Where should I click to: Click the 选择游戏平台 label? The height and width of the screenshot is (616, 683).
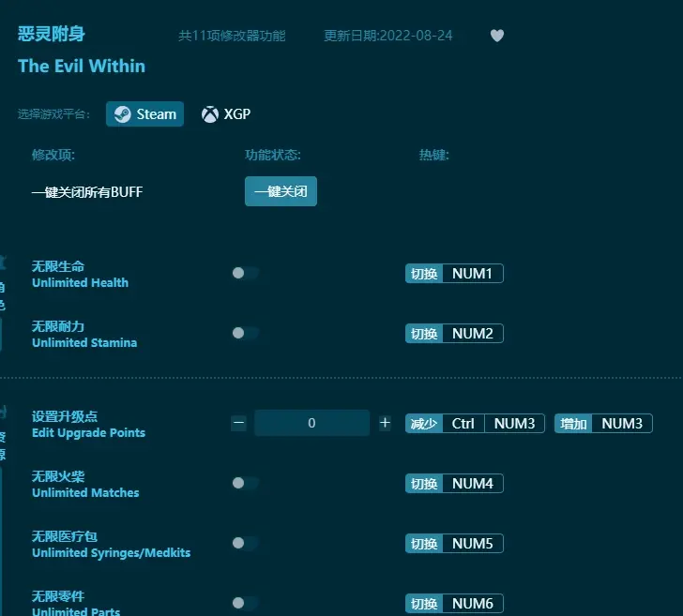(53, 114)
